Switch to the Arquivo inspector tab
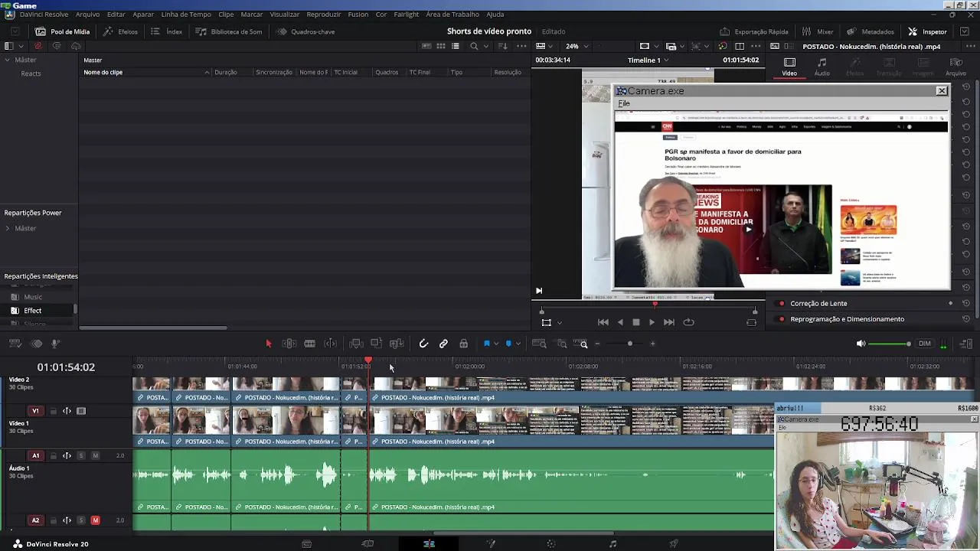This screenshot has height=551, width=980. 955,67
